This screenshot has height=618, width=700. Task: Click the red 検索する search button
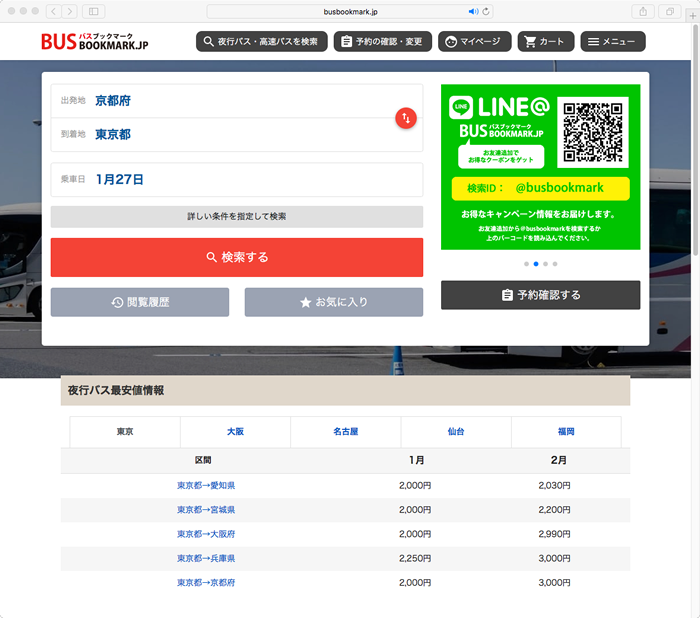[x=237, y=257]
